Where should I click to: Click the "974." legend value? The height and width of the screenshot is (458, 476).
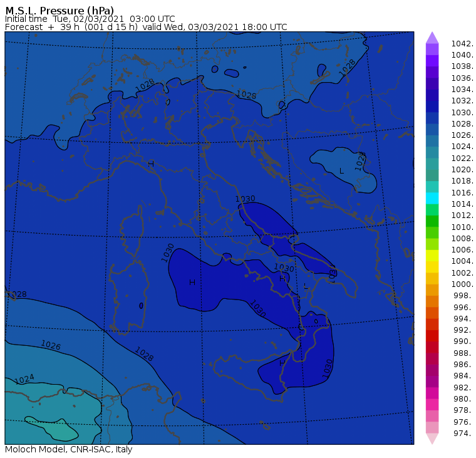[x=463, y=434]
